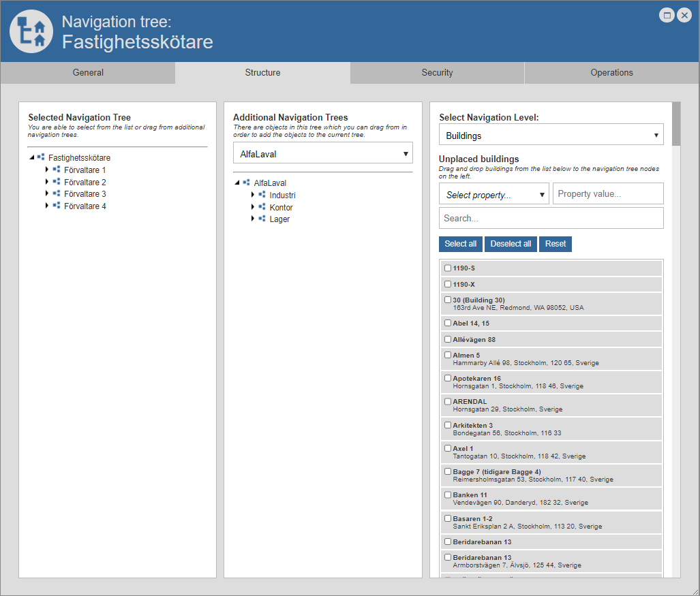Expand the Förvaltare 2 node
The width and height of the screenshot is (700, 596).
click(47, 182)
